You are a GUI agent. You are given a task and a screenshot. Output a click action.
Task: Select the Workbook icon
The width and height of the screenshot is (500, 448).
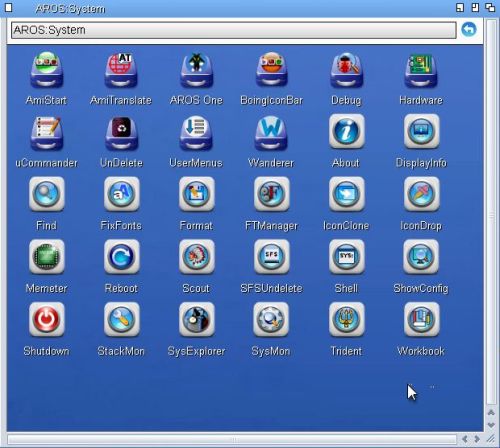point(421,319)
